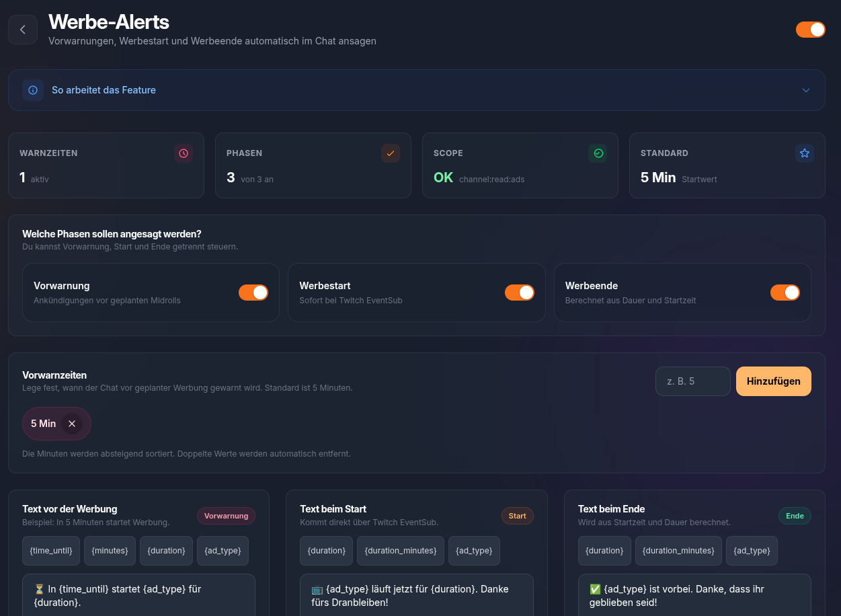The image size is (841, 616).
Task: Click the z. B. 5 minutes input field
Action: 692,381
